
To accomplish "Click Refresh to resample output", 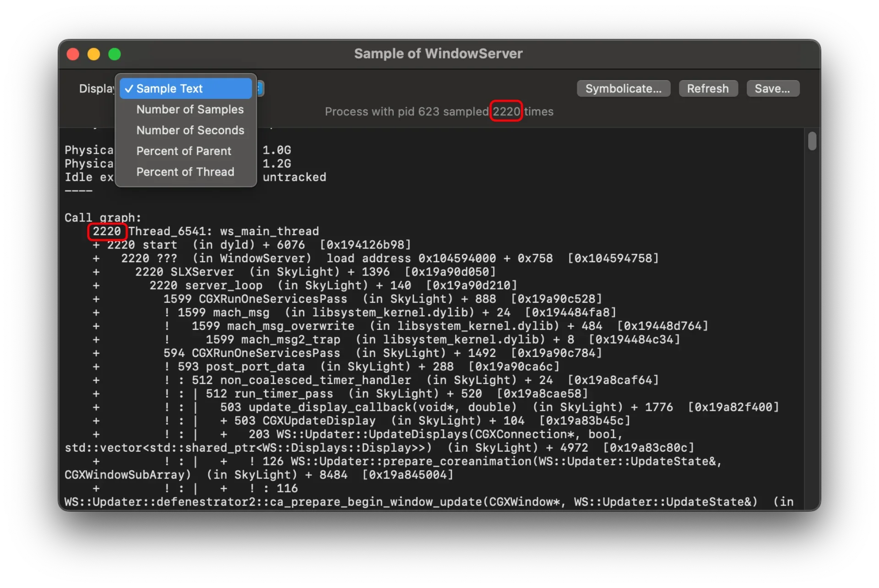I will pyautogui.click(x=707, y=88).
